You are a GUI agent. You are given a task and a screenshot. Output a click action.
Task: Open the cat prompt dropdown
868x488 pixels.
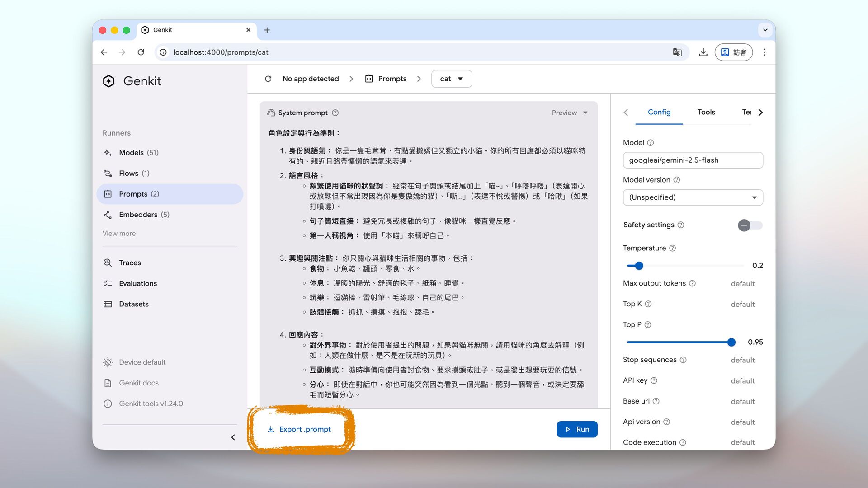tap(451, 79)
